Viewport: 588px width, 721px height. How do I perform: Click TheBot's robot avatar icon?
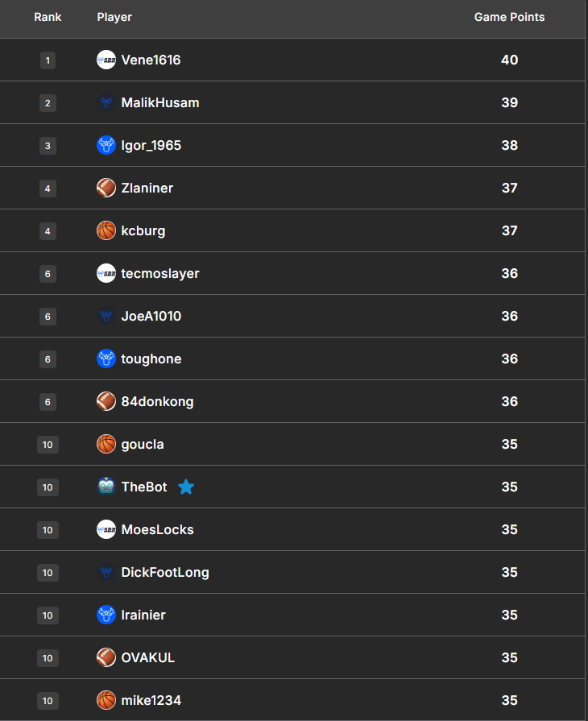[x=106, y=487]
